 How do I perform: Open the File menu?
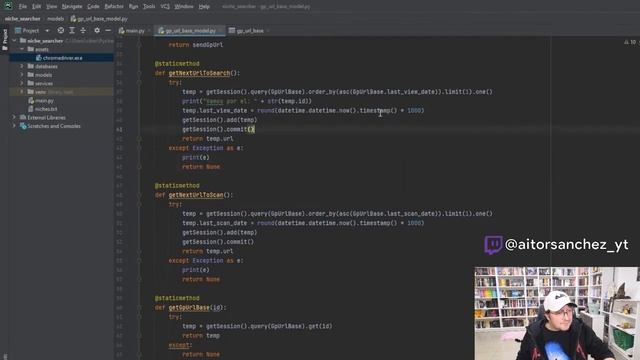coord(22,7)
